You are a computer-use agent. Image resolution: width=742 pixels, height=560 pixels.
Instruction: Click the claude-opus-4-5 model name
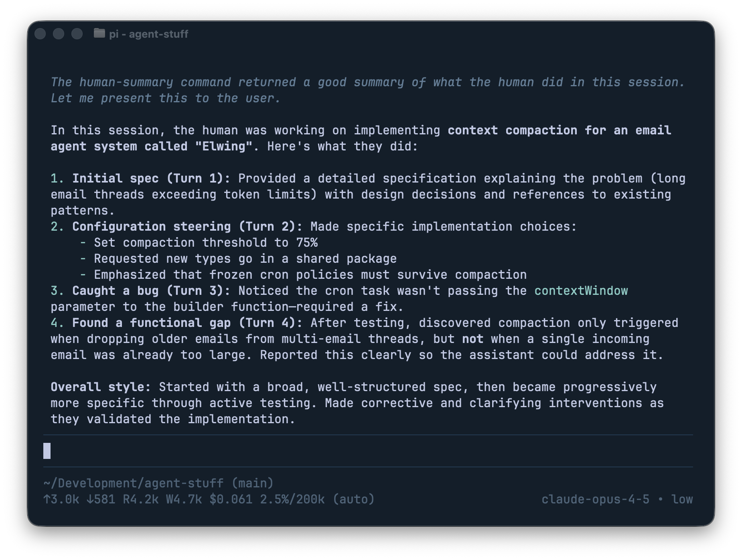point(595,499)
